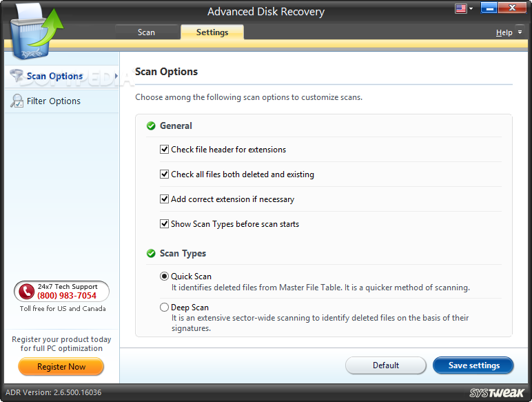Click the ADR Version 2.6.500.16036 text
Image resolution: width=532 pixels, height=402 pixels.
54,392
